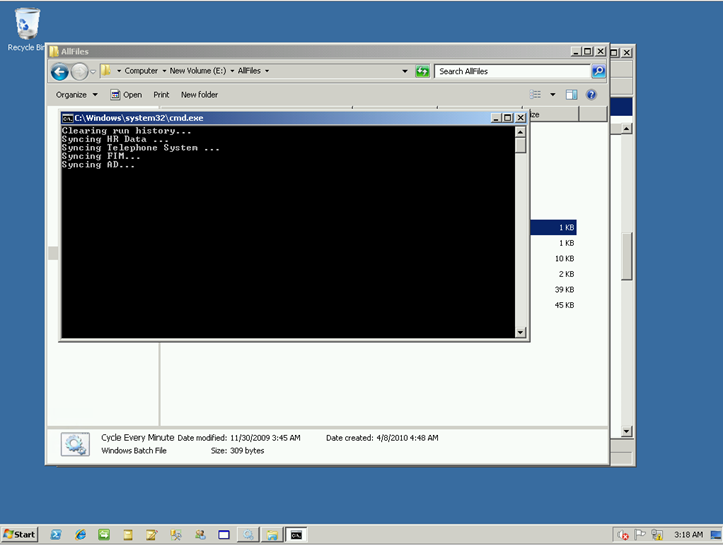Image resolution: width=723 pixels, height=548 pixels.
Task: Maximize the AllFiles Explorer window
Action: coord(587,52)
